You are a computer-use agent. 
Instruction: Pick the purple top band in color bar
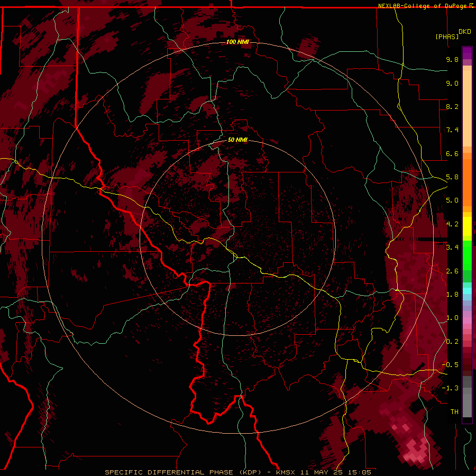point(467,53)
